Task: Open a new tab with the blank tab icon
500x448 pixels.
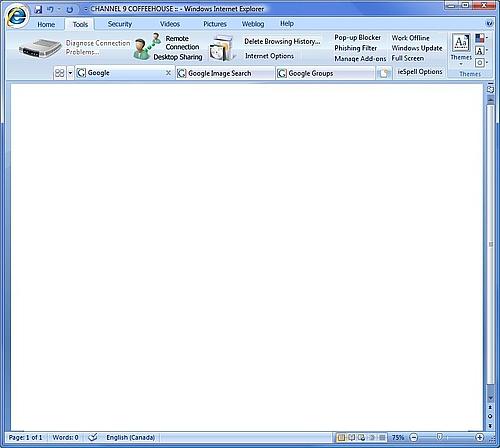Action: pyautogui.click(x=384, y=73)
